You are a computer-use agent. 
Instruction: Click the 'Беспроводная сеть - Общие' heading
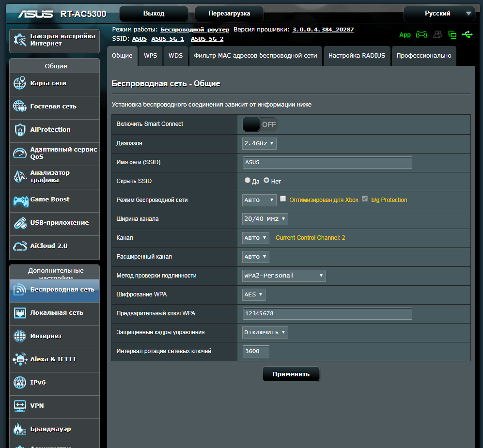[166, 84]
